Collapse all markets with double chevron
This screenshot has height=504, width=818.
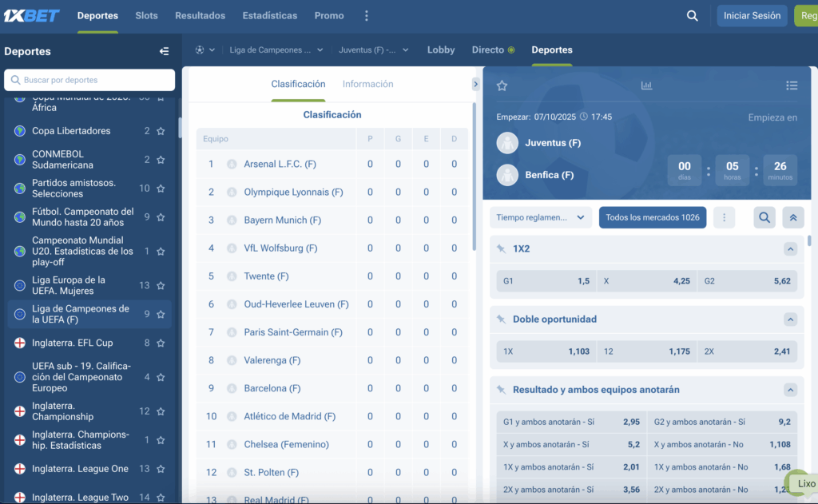point(792,217)
